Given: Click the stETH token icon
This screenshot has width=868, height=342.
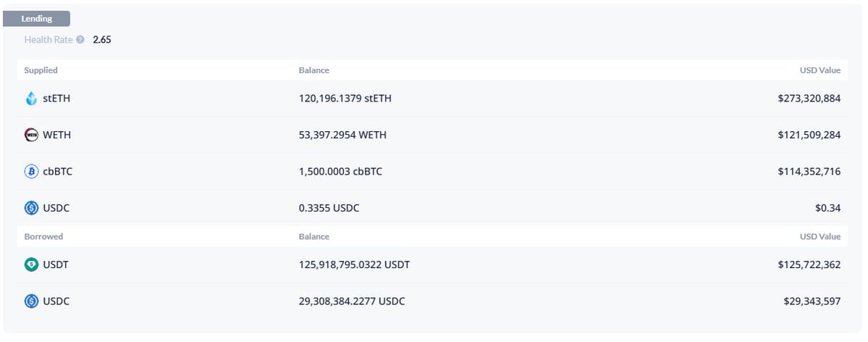Looking at the screenshot, I should click(31, 99).
